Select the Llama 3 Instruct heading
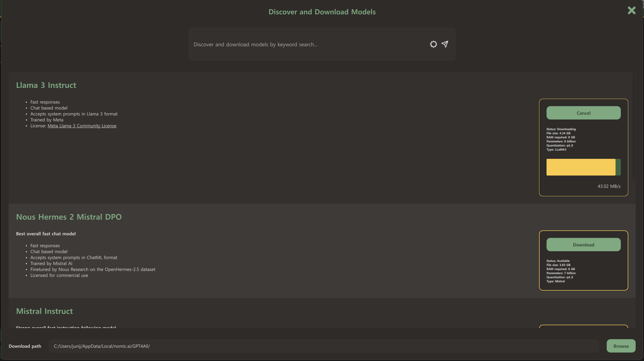 tap(46, 85)
